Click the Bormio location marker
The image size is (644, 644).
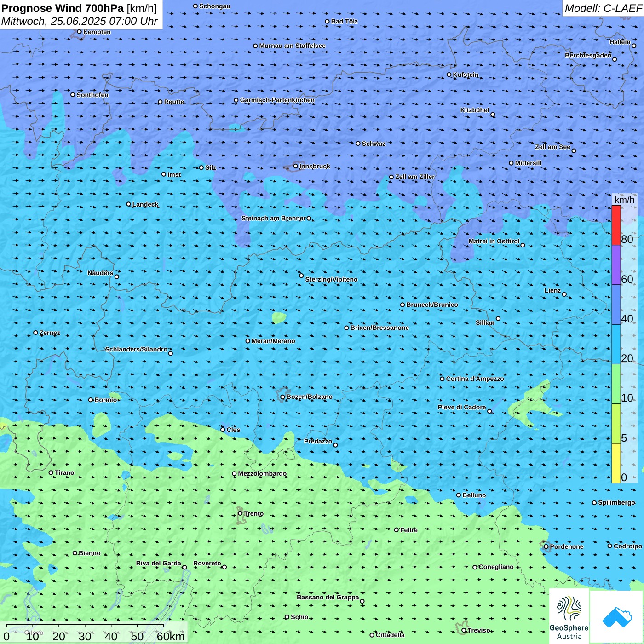click(x=91, y=400)
